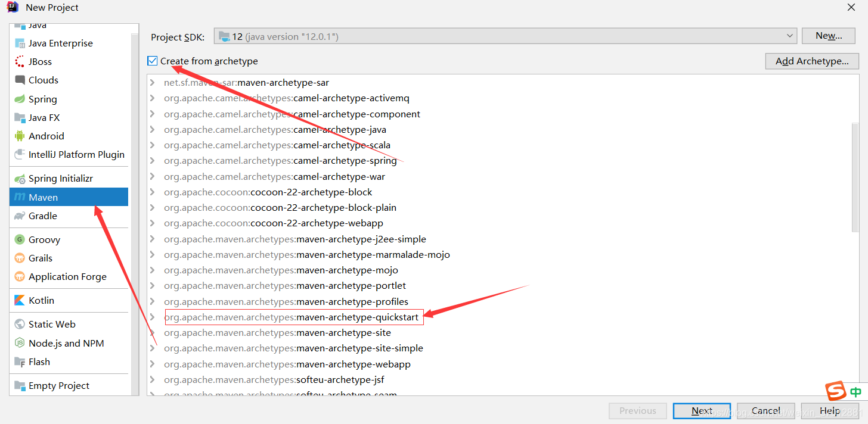Click the Maven 'm' icon

tap(20, 197)
